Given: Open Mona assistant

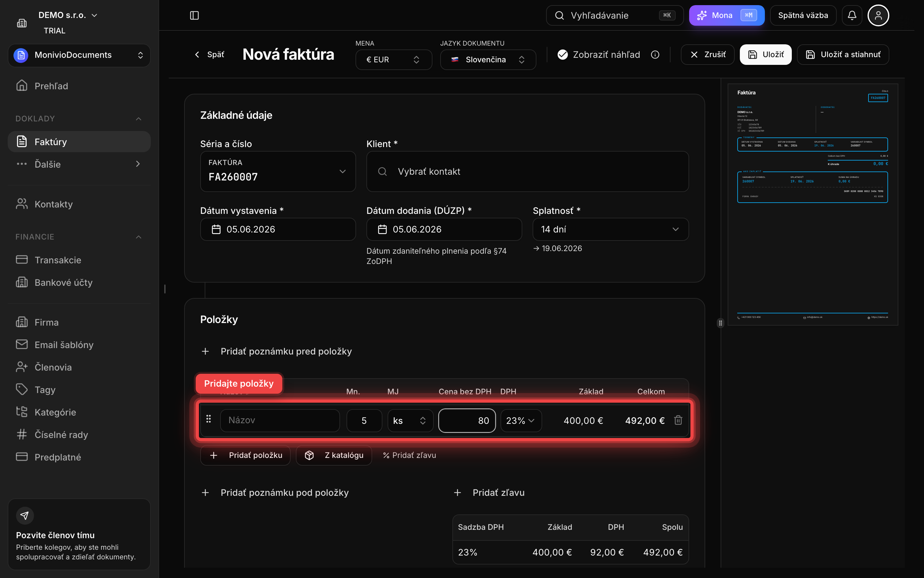Looking at the screenshot, I should point(727,15).
